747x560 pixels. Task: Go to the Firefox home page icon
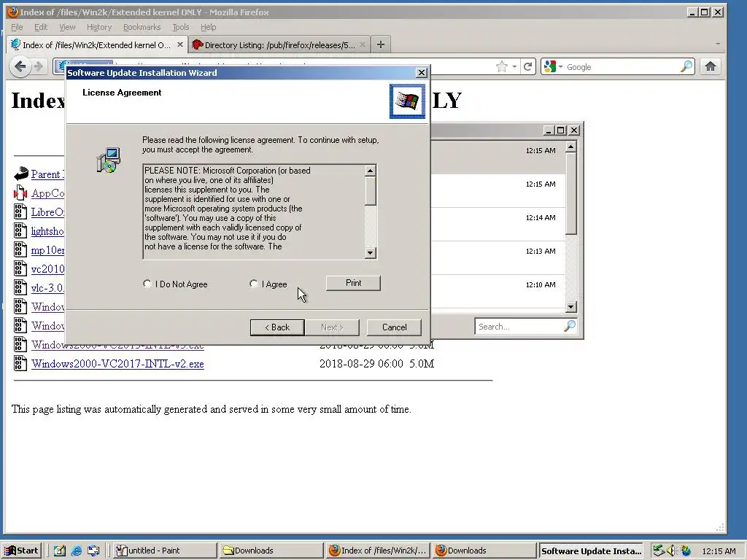pyautogui.click(x=711, y=66)
